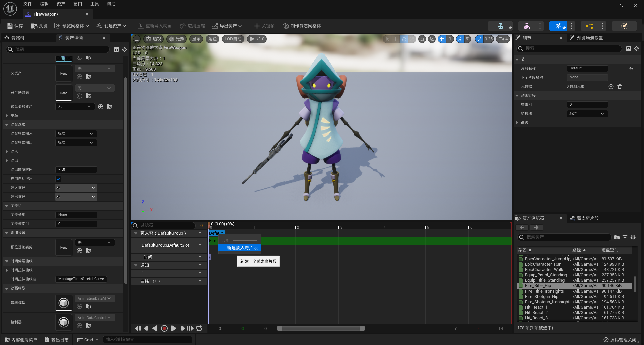Open 混合模式输出 dropdown
Viewport: 644px width, 345px height.
[x=76, y=143]
